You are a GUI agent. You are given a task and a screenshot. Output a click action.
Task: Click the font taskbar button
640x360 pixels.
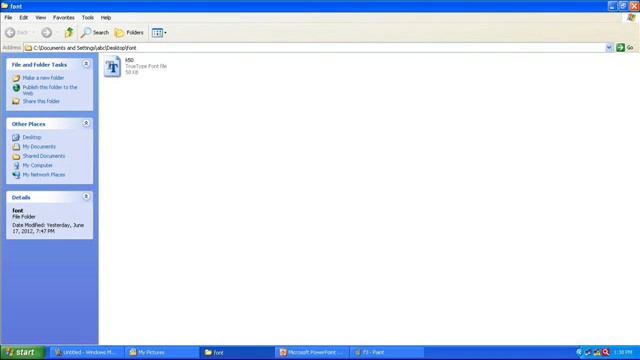coord(237,352)
